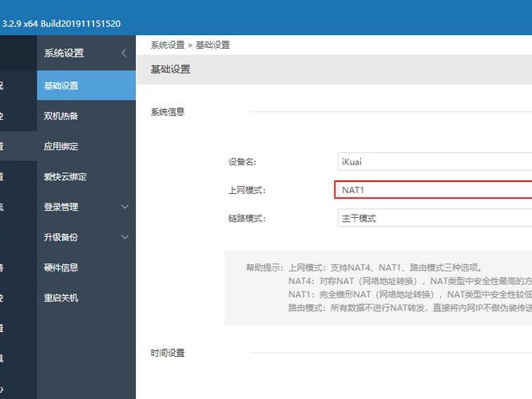
Task: Expand the 升级备份 submenu chevron
Action: [x=125, y=237]
